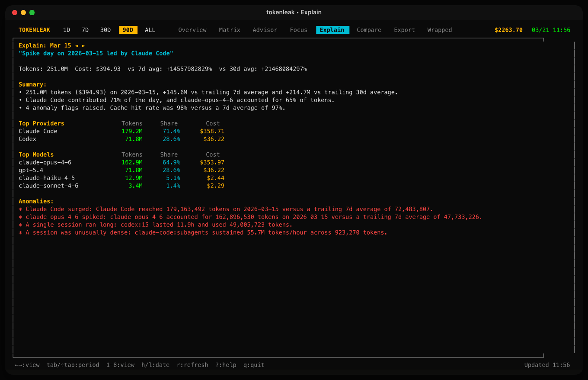The height and width of the screenshot is (380, 588).
Task: Click the Top Providers heading
Action: (42, 123)
